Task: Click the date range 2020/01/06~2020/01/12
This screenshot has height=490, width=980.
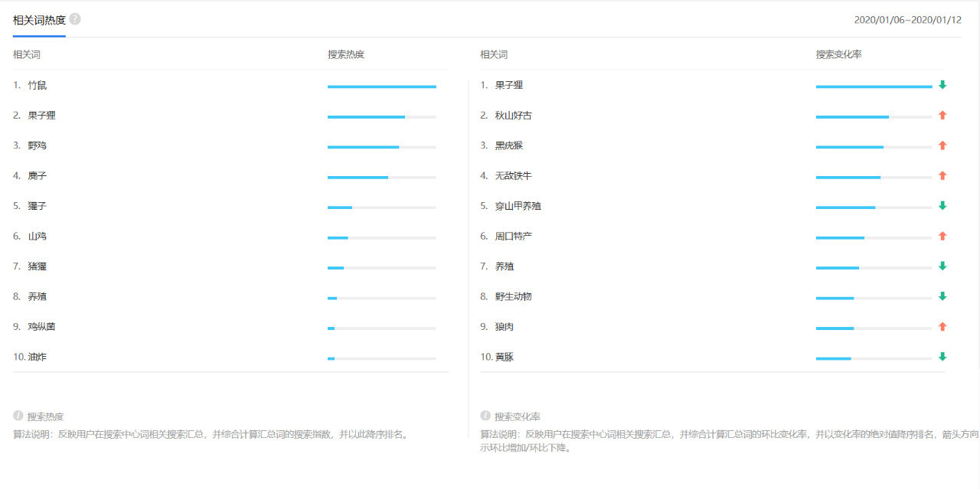Action: click(908, 20)
